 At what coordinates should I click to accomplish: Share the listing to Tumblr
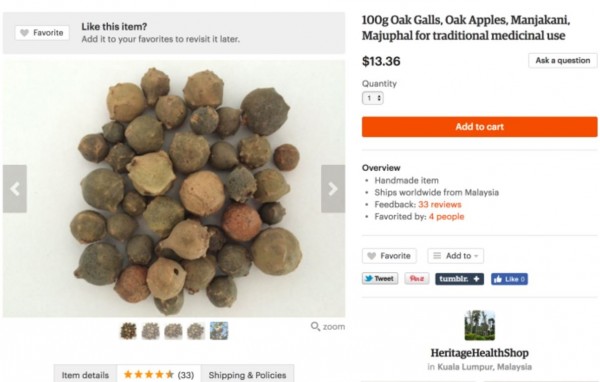click(x=459, y=279)
